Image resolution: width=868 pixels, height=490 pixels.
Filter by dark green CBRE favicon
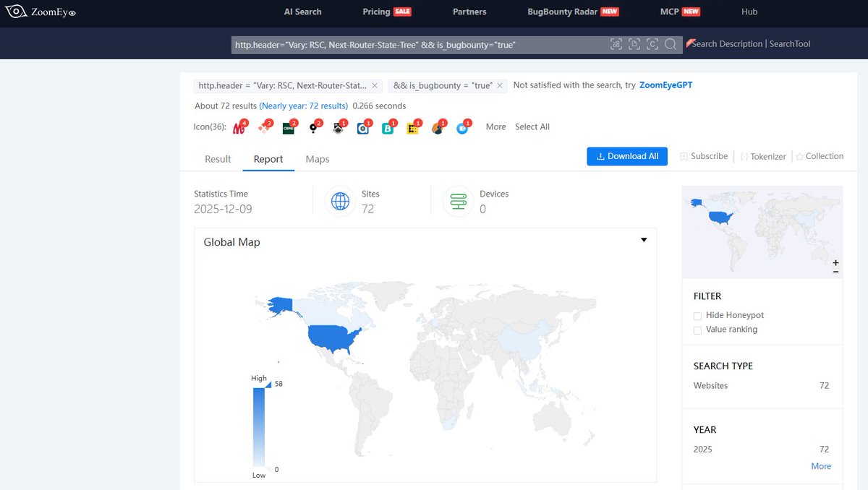[289, 128]
